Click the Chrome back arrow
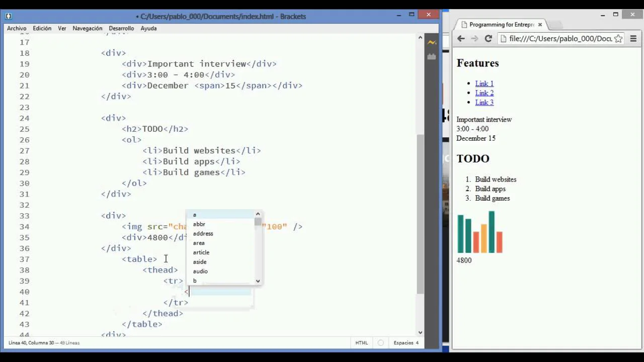The height and width of the screenshot is (362, 644). pyautogui.click(x=461, y=39)
